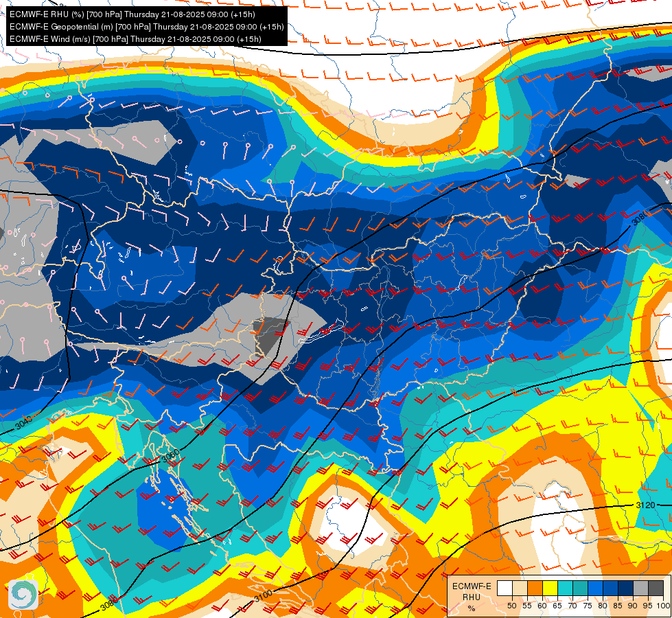The height and width of the screenshot is (618, 672).
Task: Click the 3060 geopotential contour label
Action: [170, 455]
